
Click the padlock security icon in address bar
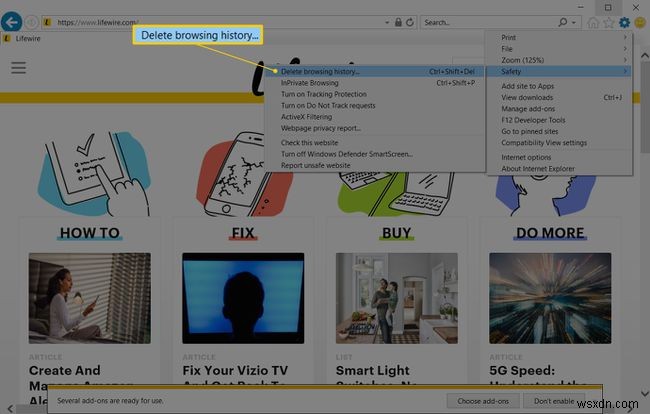tap(398, 22)
